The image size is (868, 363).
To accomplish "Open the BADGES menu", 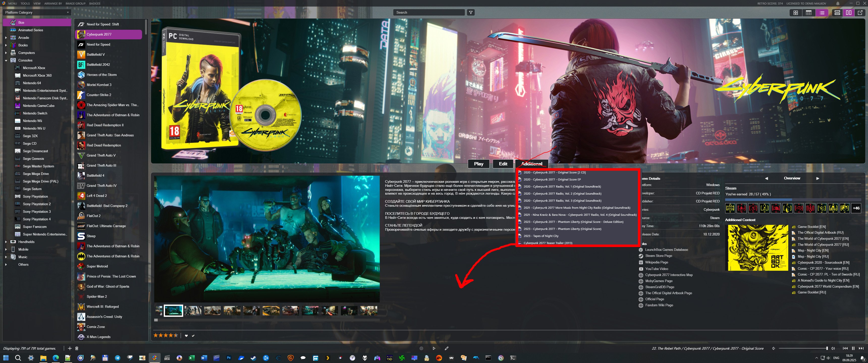I will [95, 3].
